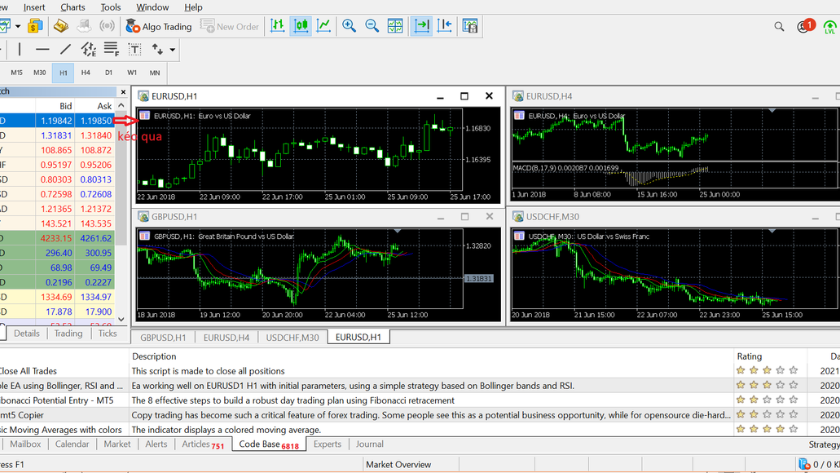This screenshot has height=473, width=840.
Task: Switch chart to bar chart icon
Action: point(278,26)
